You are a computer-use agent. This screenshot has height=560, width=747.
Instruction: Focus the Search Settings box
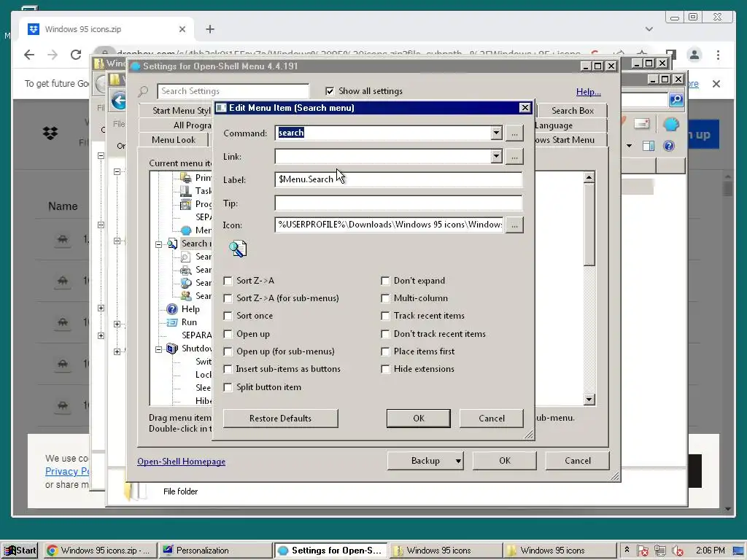point(233,91)
